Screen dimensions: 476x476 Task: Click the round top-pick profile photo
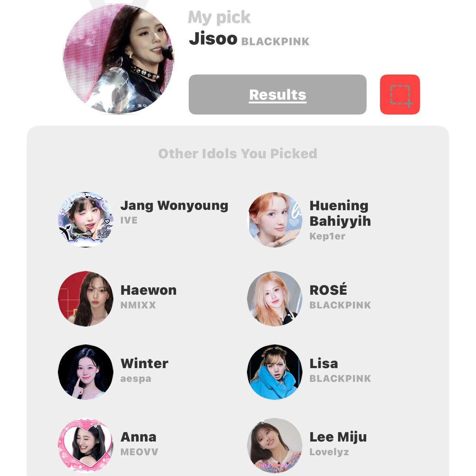(x=118, y=59)
